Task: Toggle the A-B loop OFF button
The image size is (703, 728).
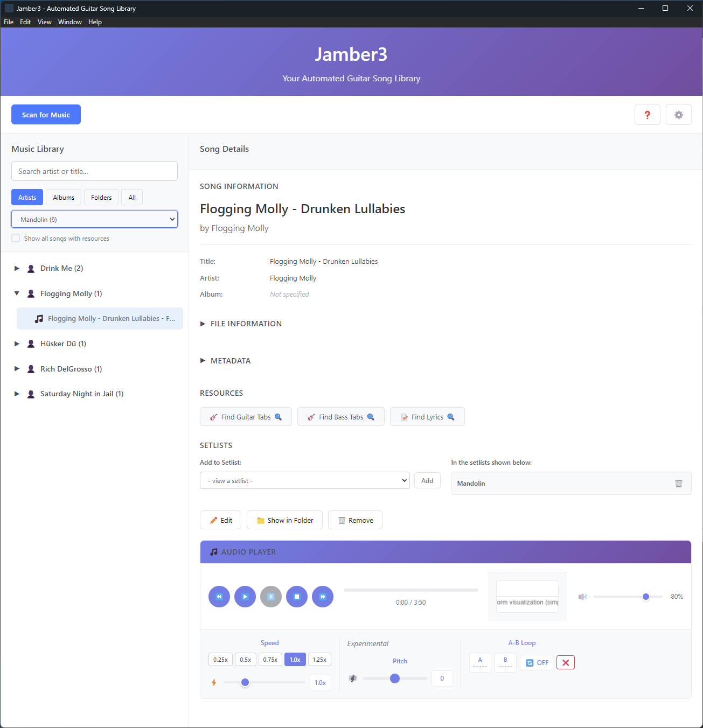Action: click(x=537, y=662)
